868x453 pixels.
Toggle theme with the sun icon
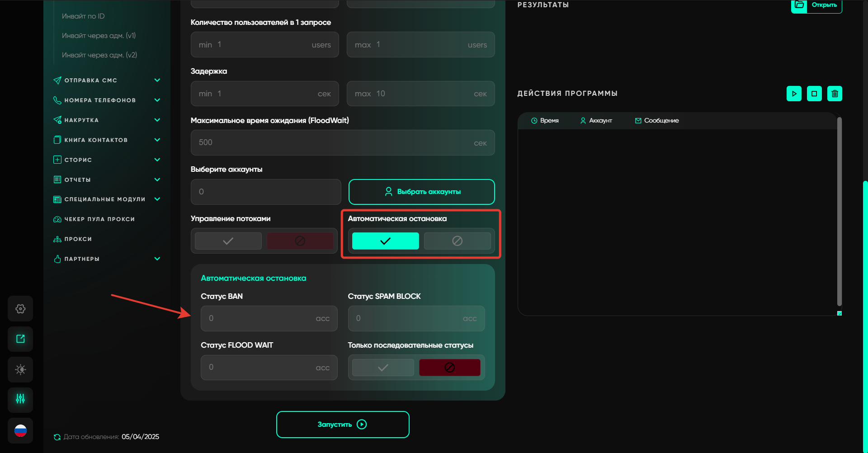(20, 369)
